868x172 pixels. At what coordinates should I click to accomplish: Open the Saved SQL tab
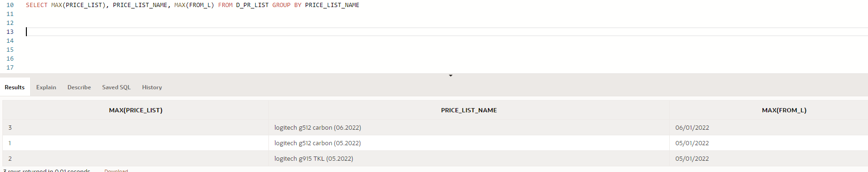(116, 87)
